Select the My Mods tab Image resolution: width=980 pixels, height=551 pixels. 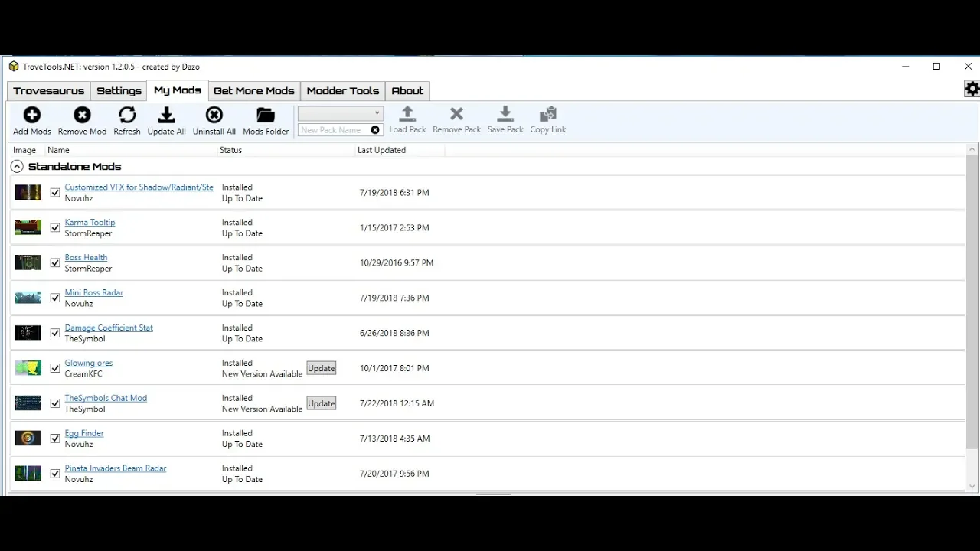click(178, 90)
